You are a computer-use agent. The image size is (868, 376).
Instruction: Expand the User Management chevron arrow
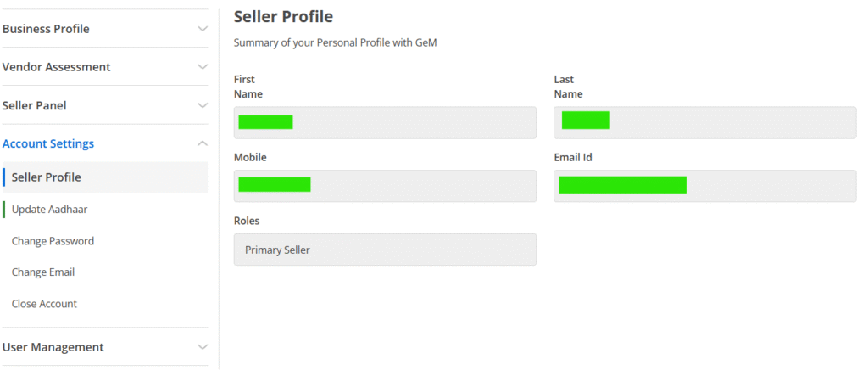[202, 347]
